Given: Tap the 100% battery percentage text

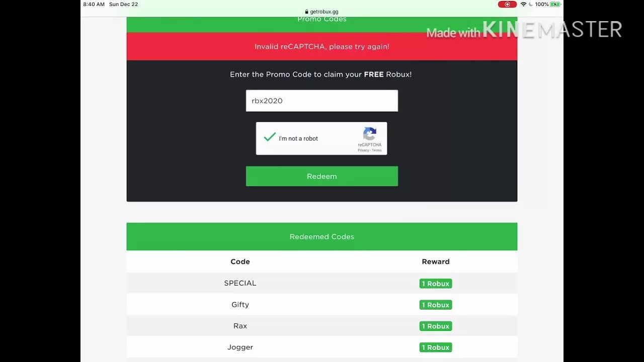Looking at the screenshot, I should coord(542,4).
